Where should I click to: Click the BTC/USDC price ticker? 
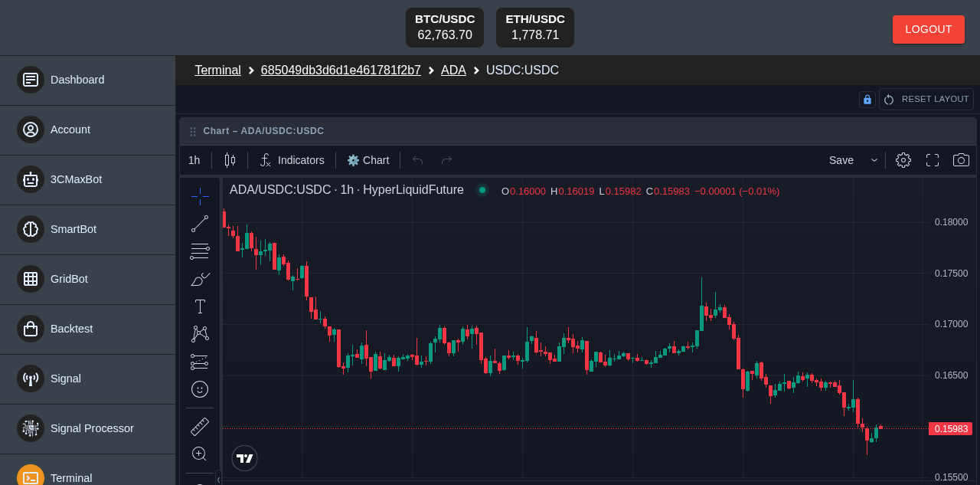click(445, 28)
